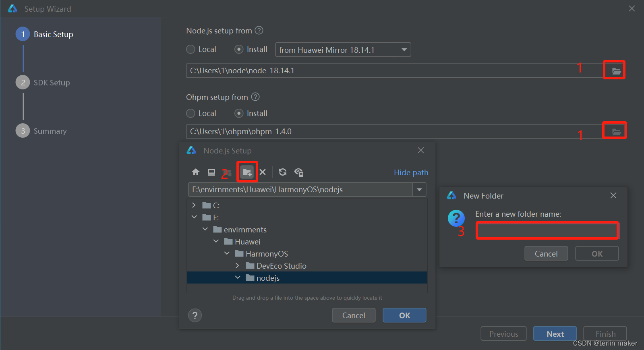Click OK in New Folder dialog
644x350 pixels.
(597, 254)
